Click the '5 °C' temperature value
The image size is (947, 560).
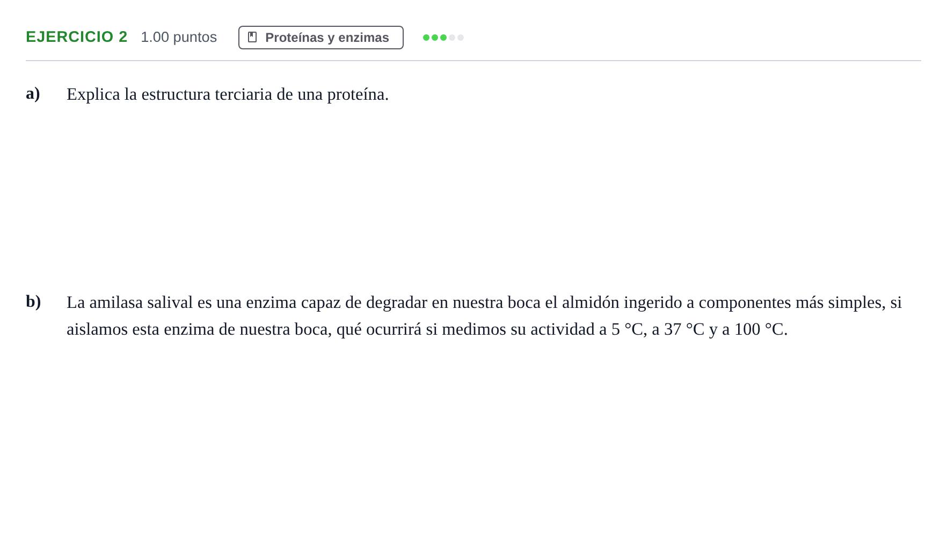(627, 329)
